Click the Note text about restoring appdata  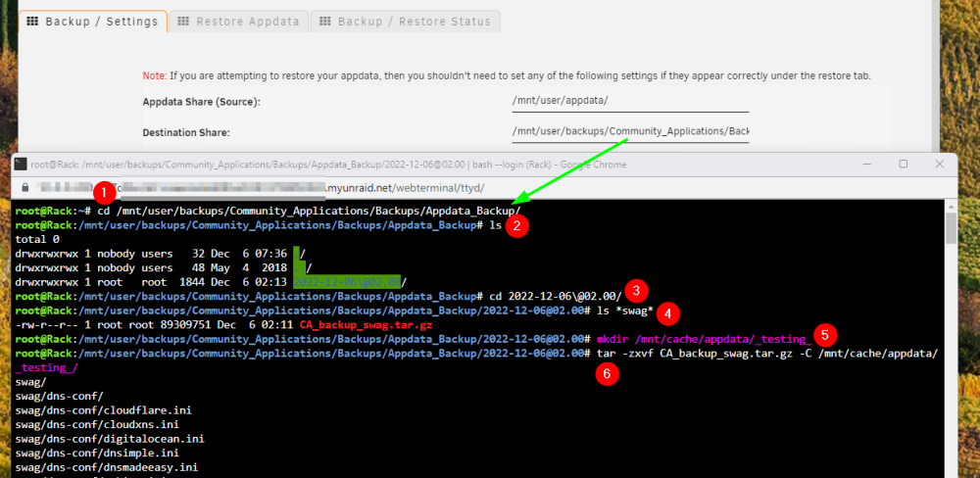tap(507, 76)
